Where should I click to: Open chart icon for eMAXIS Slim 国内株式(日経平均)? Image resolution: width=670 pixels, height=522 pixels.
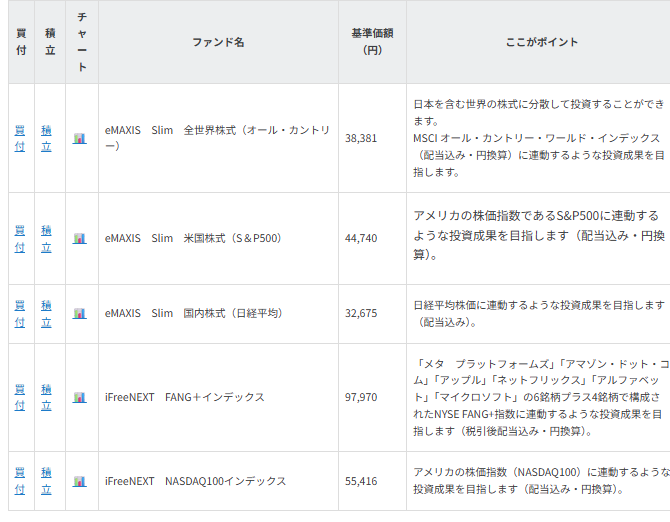tap(79, 314)
